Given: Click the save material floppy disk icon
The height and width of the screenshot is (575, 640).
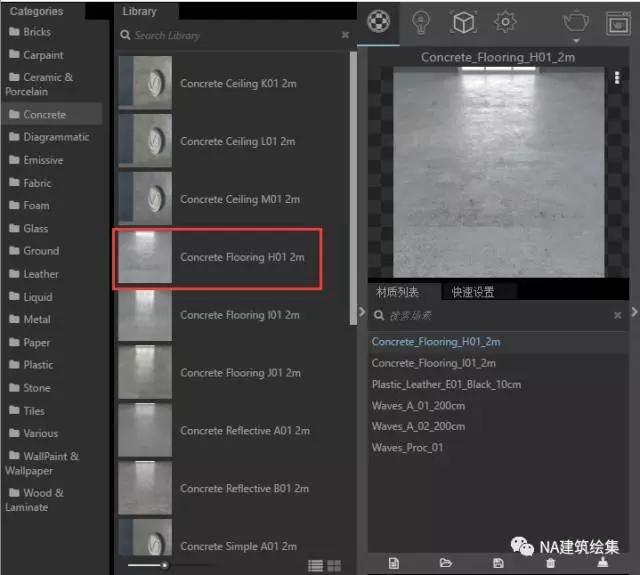Looking at the screenshot, I should tap(499, 564).
